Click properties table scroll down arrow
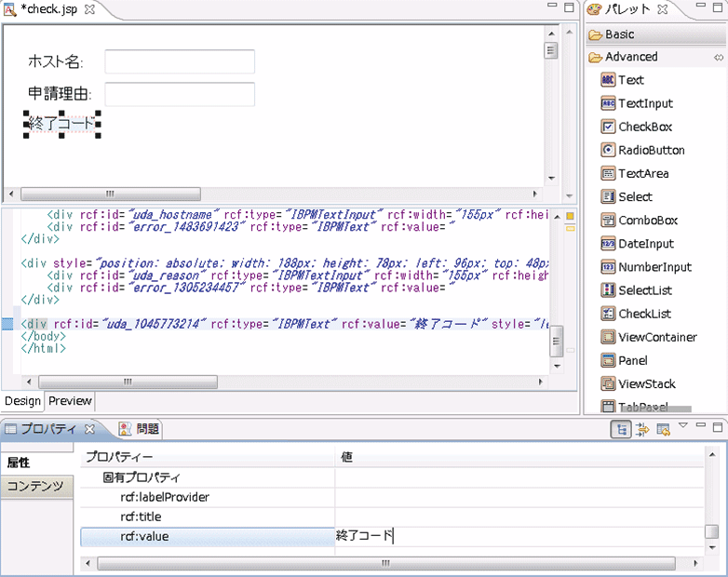Screen dimensions: 728x577 pos(712,548)
